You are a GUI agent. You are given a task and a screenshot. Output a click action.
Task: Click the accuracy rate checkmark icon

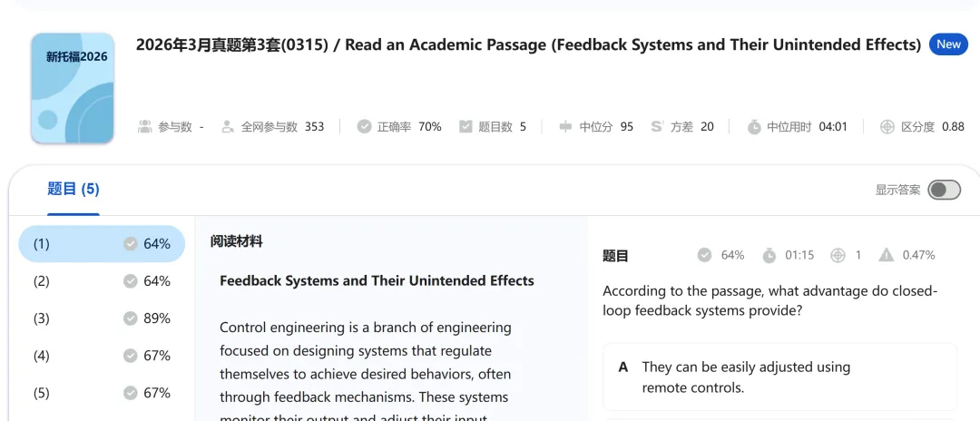click(364, 127)
